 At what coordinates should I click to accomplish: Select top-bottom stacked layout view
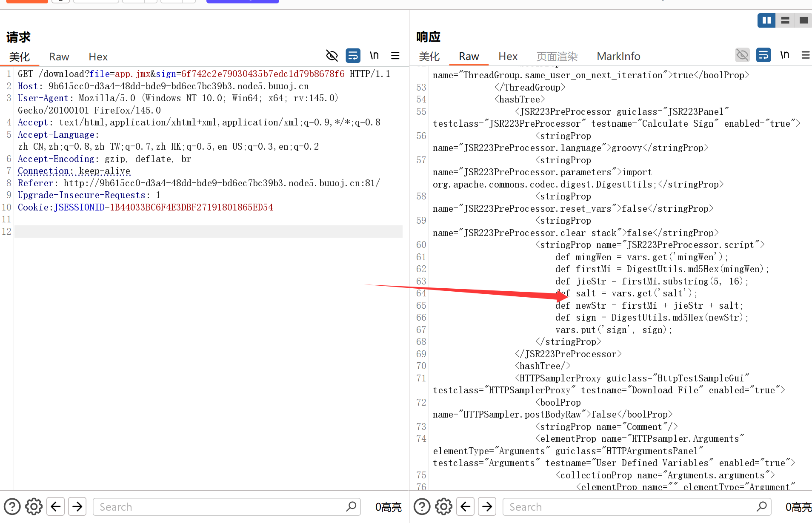[785, 20]
